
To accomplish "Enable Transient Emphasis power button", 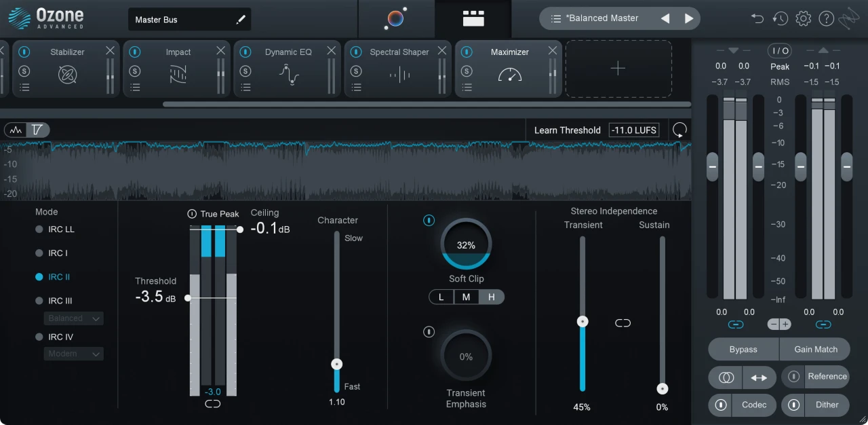I will coord(429,332).
